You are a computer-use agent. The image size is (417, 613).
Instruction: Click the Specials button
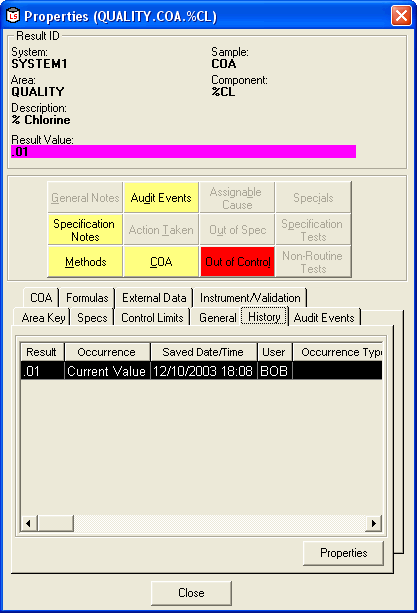coord(313,198)
